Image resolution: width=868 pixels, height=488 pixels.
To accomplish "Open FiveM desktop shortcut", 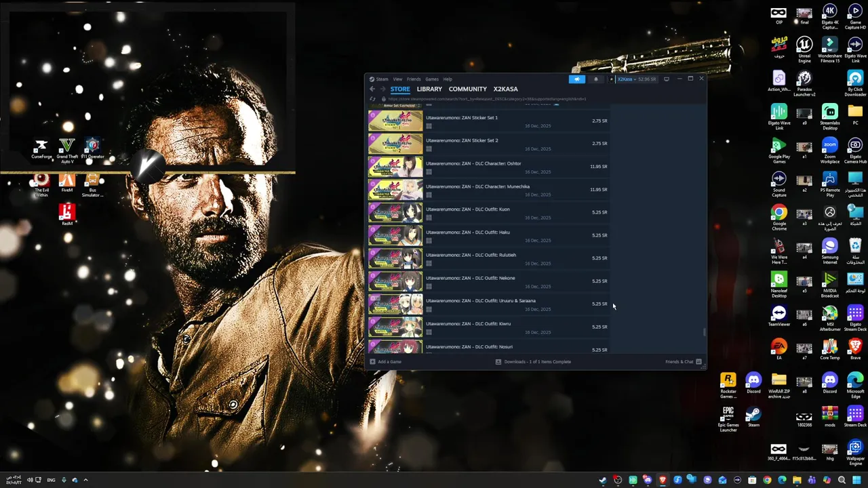I will pos(66,182).
